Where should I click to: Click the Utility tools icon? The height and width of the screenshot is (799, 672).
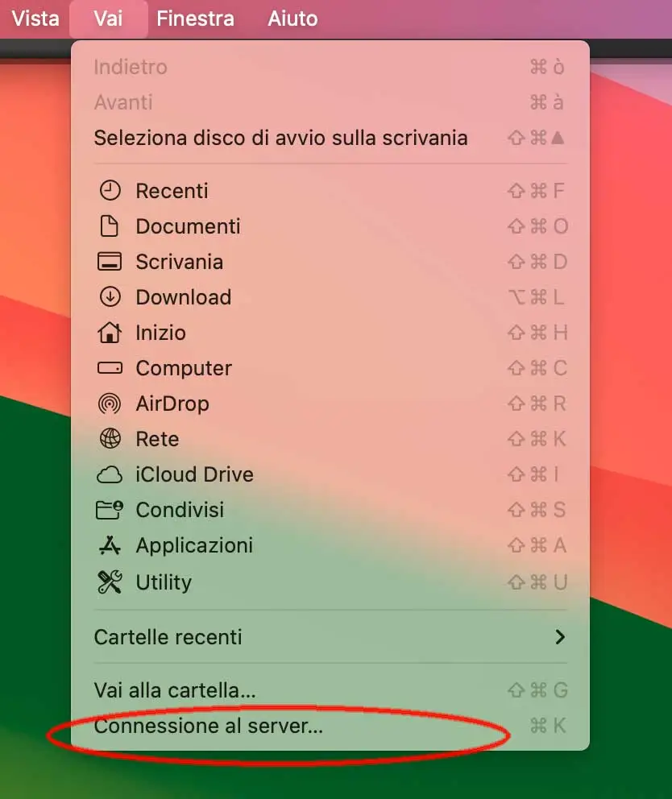(110, 582)
